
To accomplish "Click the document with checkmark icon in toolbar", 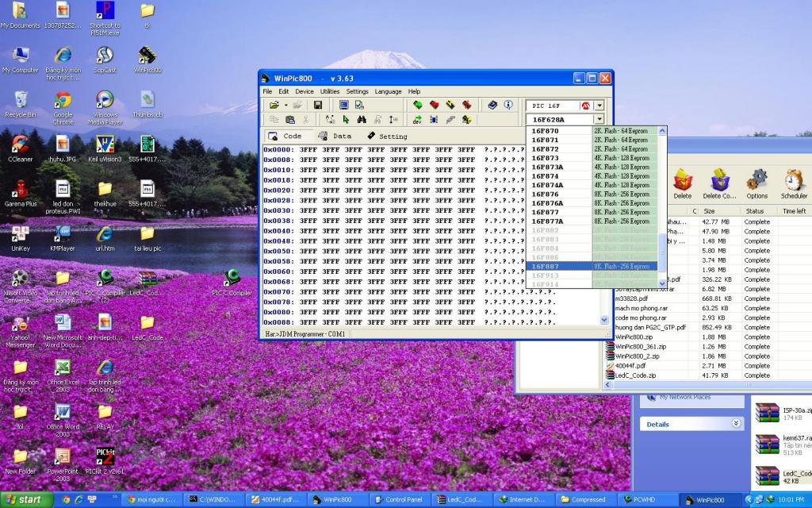I will point(359,106).
